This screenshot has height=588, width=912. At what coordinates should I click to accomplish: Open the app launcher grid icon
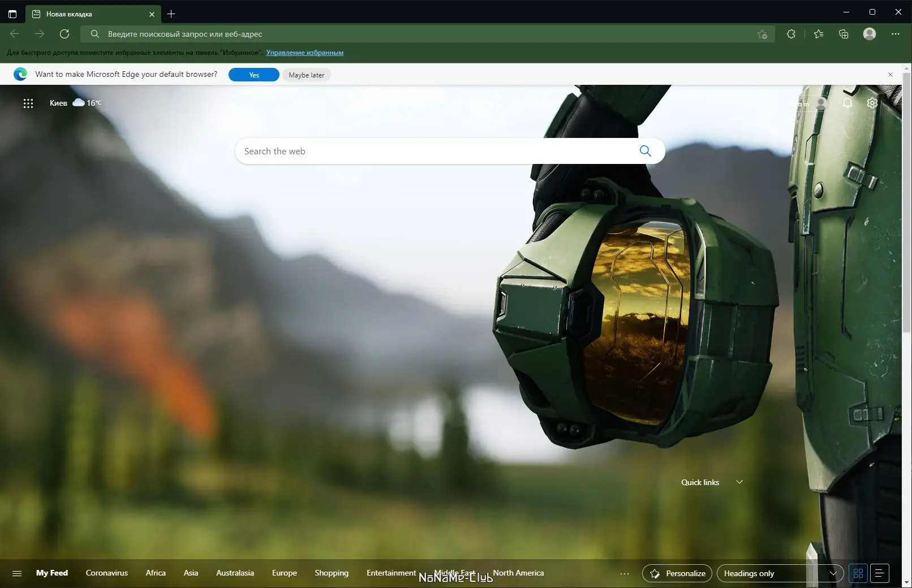click(x=28, y=103)
